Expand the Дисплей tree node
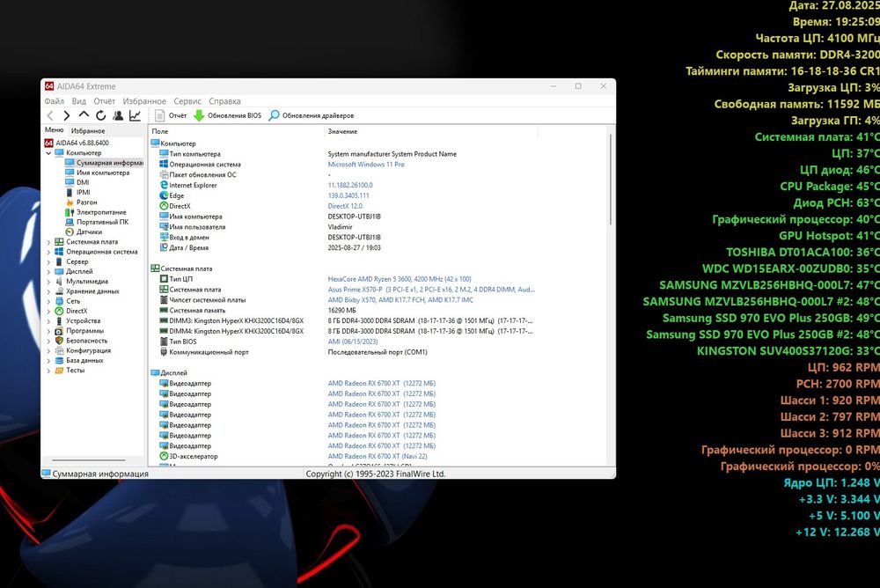The width and height of the screenshot is (880, 588). [48, 272]
